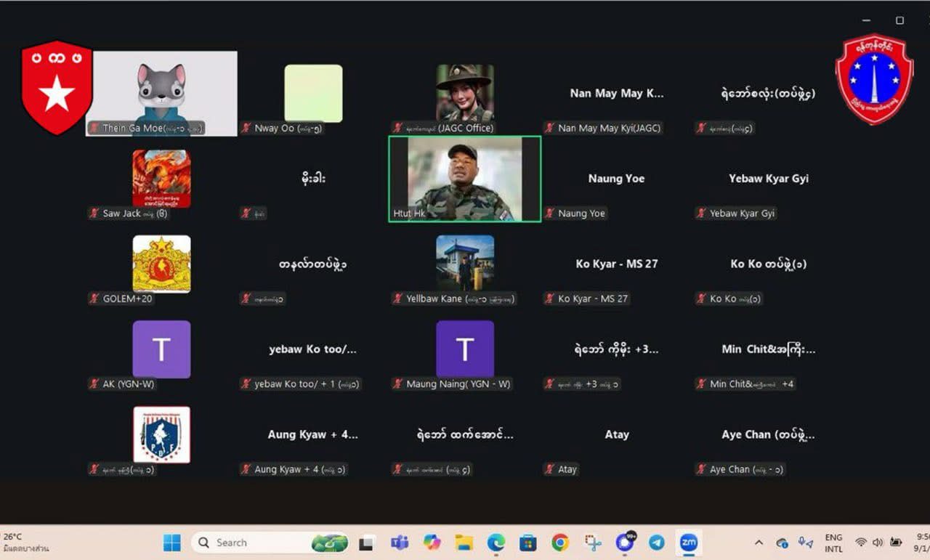Open Zoom from the taskbar
930x560 pixels.
688,543
